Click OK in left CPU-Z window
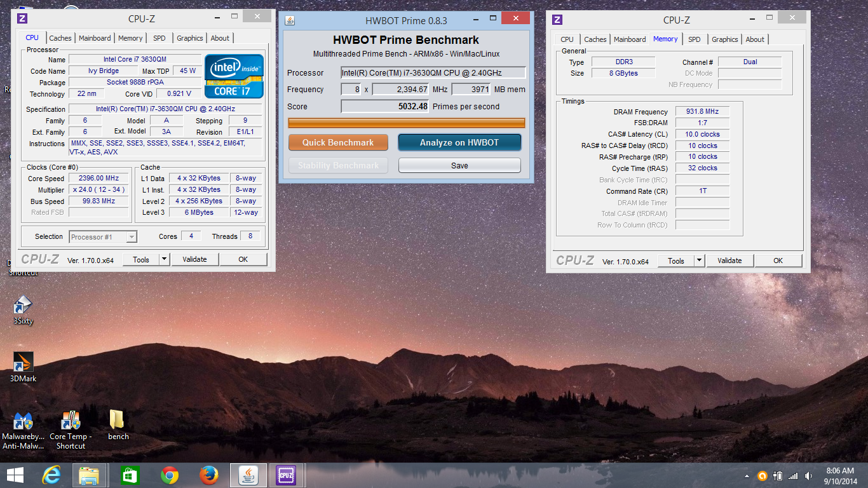 click(243, 259)
